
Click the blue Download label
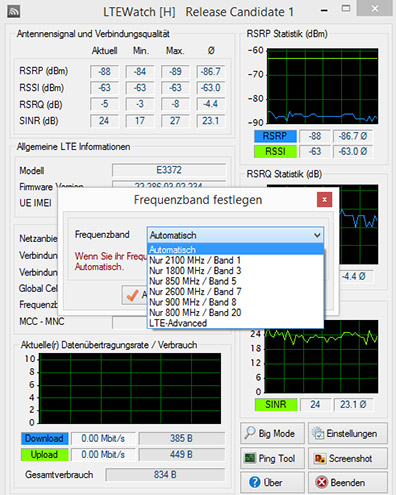pyautogui.click(x=45, y=438)
